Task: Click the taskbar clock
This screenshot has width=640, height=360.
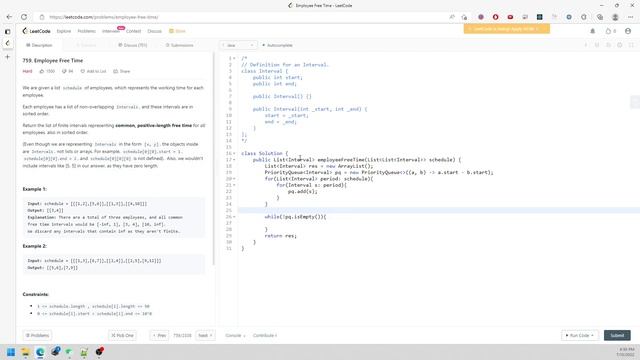Action: coord(626,352)
